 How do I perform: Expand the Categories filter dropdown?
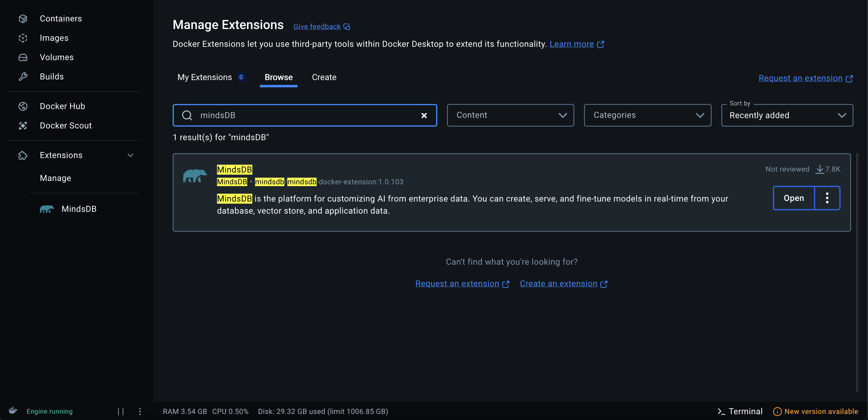(x=647, y=115)
